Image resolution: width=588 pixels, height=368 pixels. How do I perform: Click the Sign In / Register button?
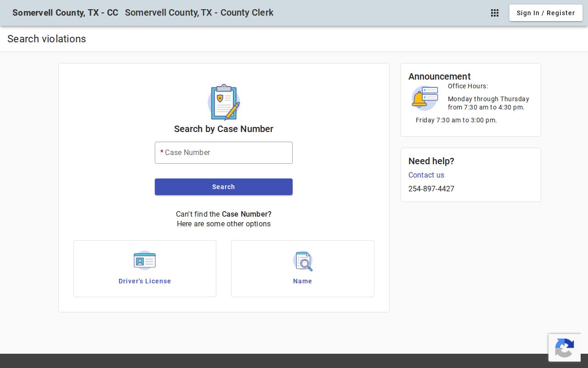[546, 13]
